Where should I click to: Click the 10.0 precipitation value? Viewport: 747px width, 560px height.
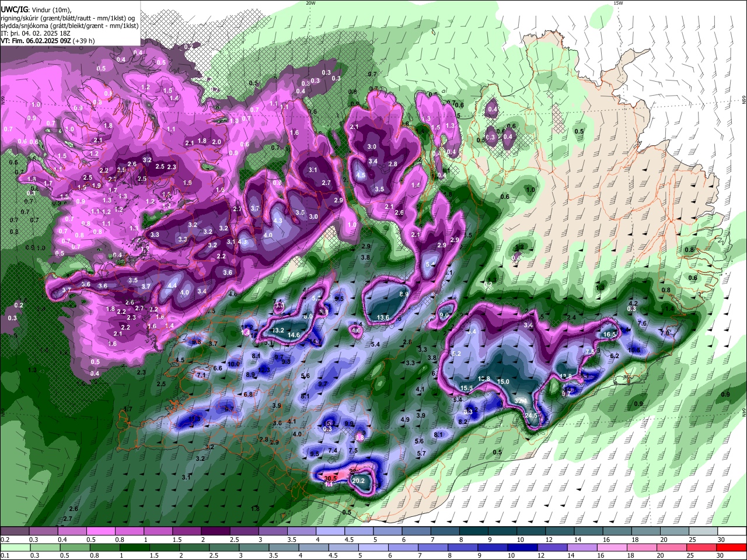coord(233,364)
